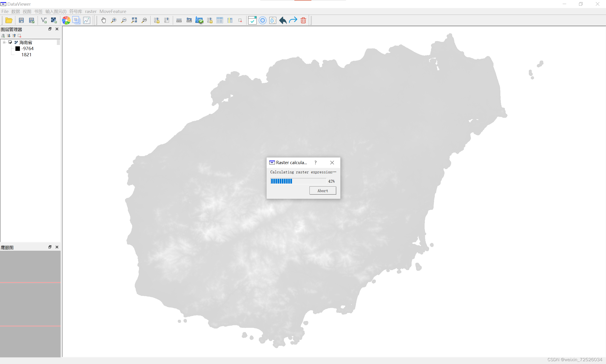Screen dimensions: 606x364
Task: Activate the Zoom In tool
Action: (x=114, y=20)
